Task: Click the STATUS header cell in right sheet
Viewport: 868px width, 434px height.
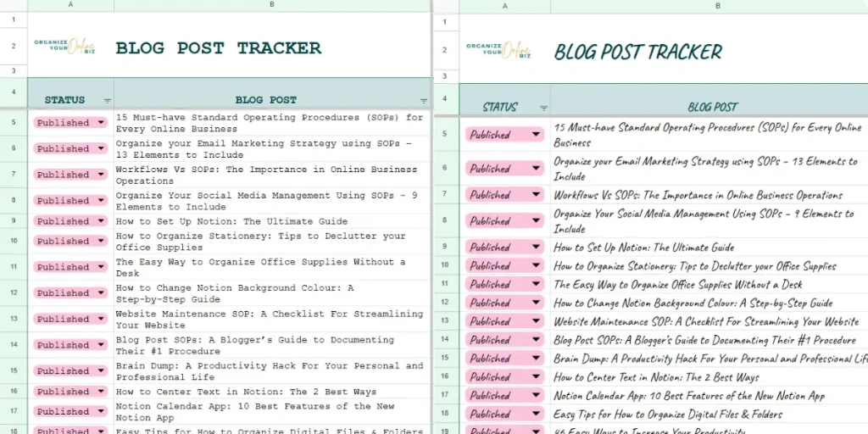Action: tap(505, 100)
